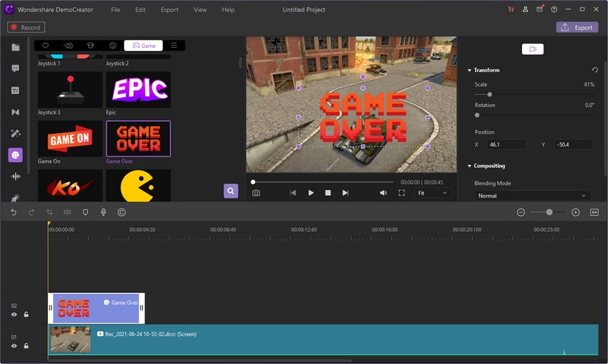Open the messages mail icon
This screenshot has height=364, width=608.
coord(540,9)
